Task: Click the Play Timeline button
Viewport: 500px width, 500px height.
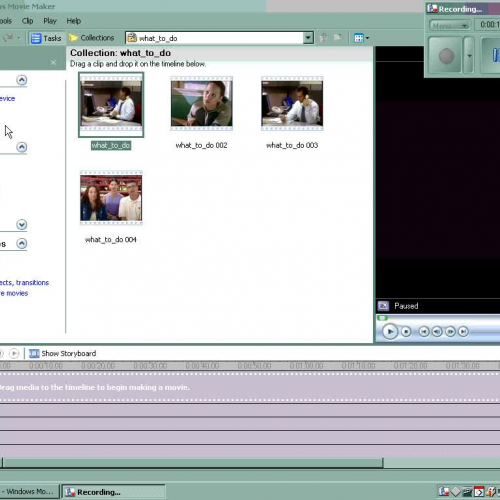Action: [14, 353]
